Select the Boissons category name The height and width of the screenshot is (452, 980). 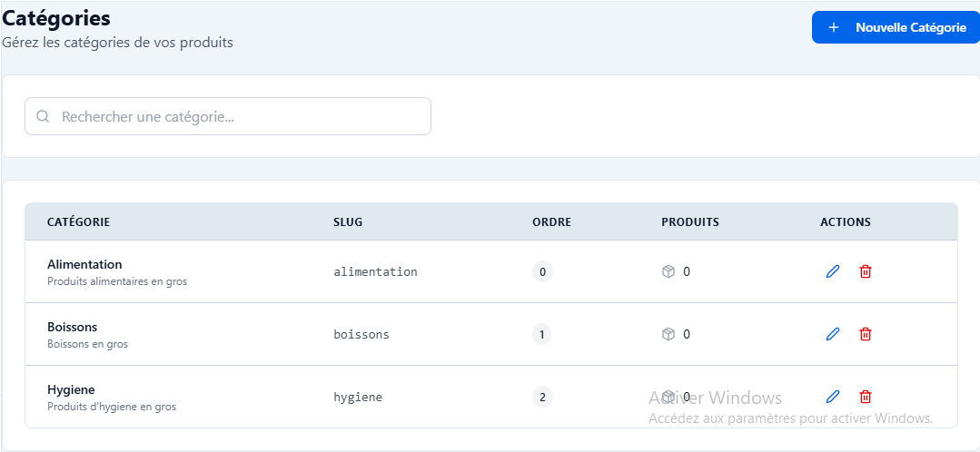click(73, 327)
